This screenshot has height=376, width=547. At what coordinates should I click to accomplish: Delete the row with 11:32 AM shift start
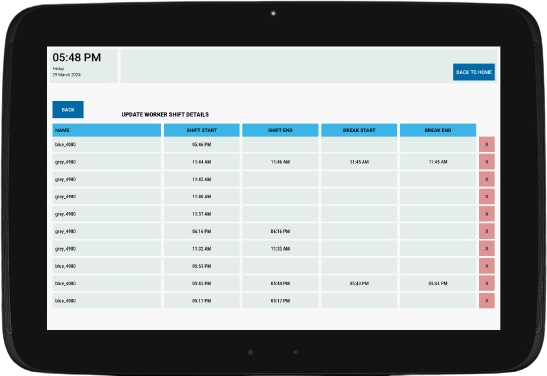487,249
